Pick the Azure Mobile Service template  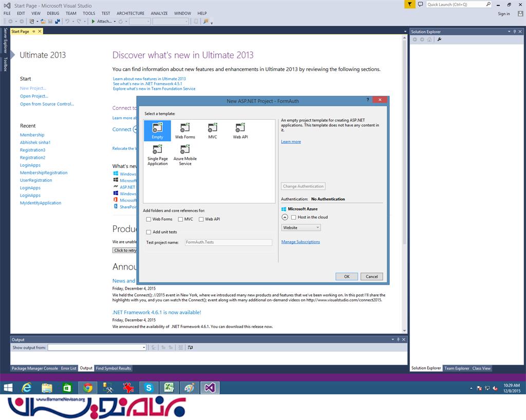[185, 155]
